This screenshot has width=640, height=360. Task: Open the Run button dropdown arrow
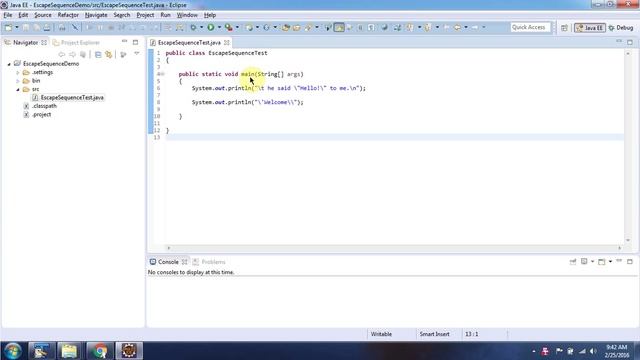pos(219,27)
